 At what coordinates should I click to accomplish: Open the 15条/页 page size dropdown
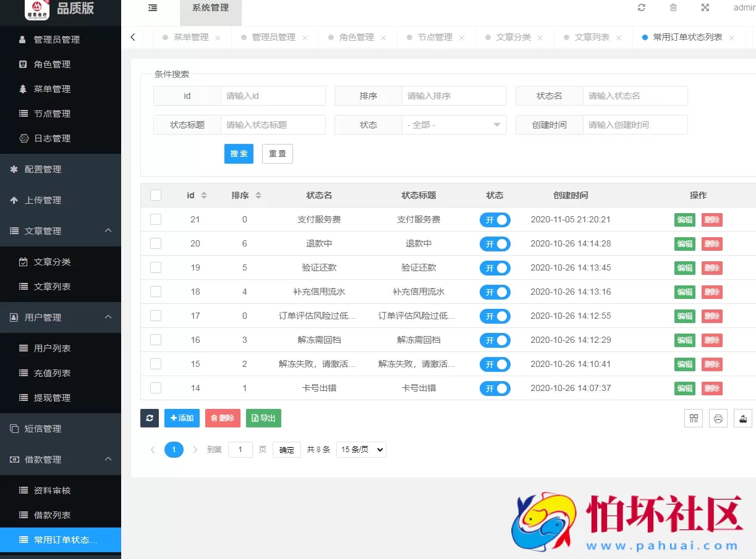pos(361,450)
